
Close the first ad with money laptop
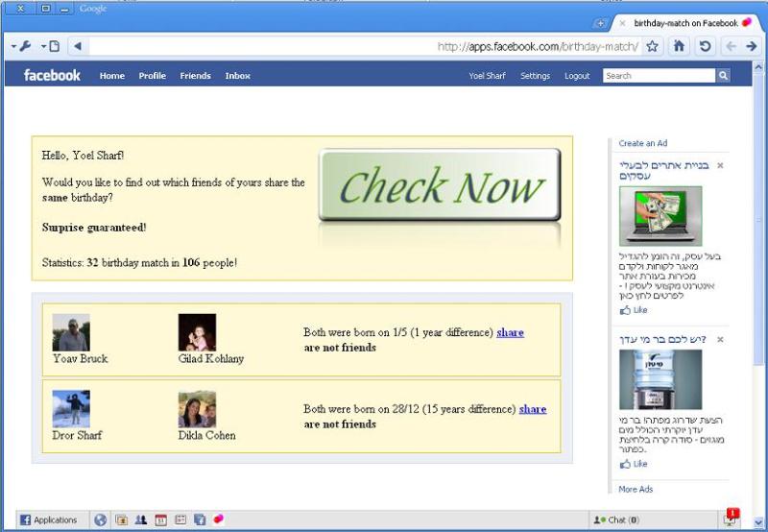(x=720, y=165)
